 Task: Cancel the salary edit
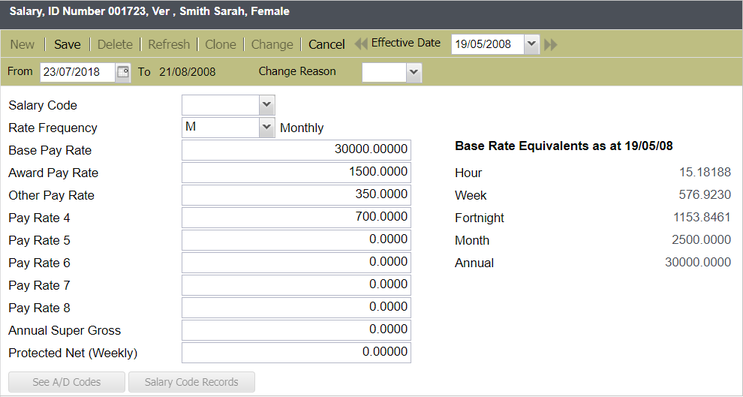[326, 45]
